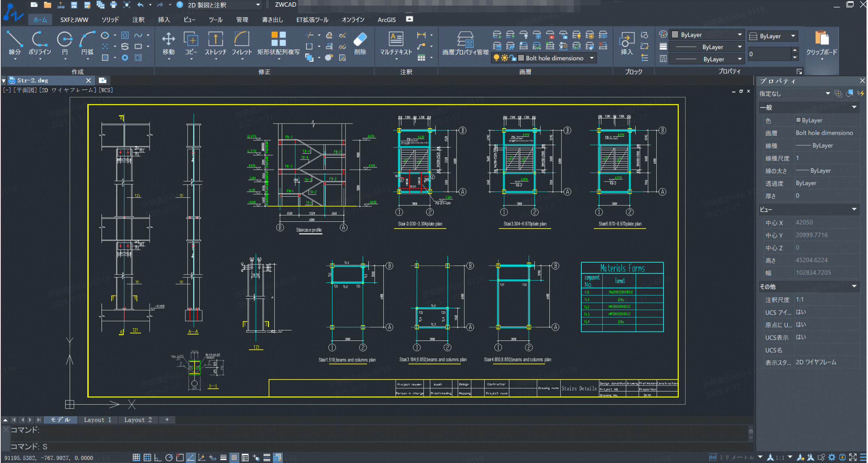Click the クリップボード button
The height and width of the screenshot is (463, 868).
click(822, 43)
